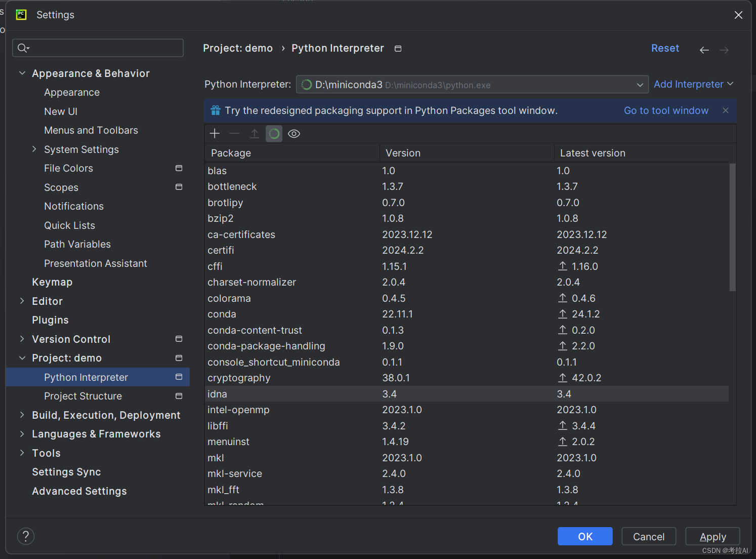Click project-level icon next to Version Control
756x559 pixels.
coord(179,339)
